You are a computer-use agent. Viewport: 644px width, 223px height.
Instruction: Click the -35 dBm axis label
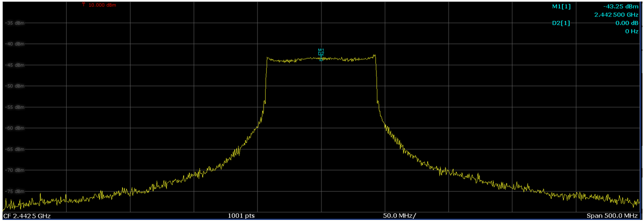[14, 23]
